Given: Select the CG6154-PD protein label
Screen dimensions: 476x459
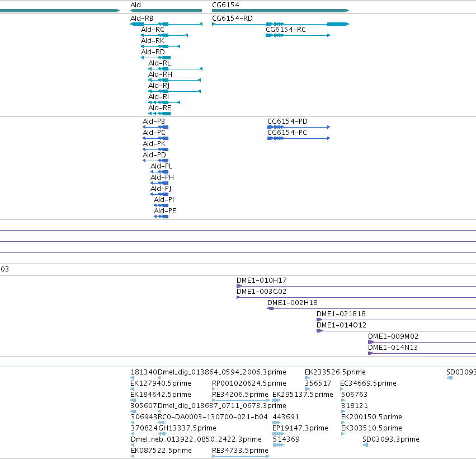Looking at the screenshot, I should tap(287, 121).
